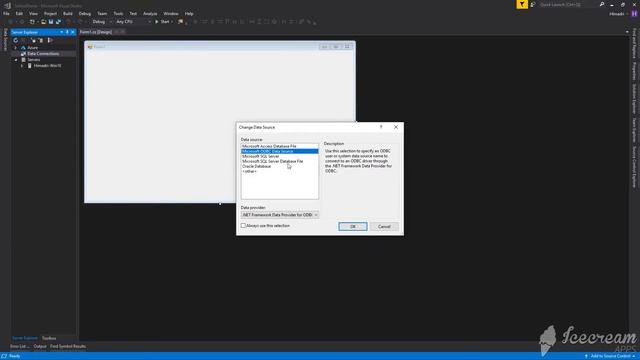Image resolution: width=640 pixels, height=360 pixels.
Task: Click the Open File folder toolbar icon
Action: [x=43, y=22]
